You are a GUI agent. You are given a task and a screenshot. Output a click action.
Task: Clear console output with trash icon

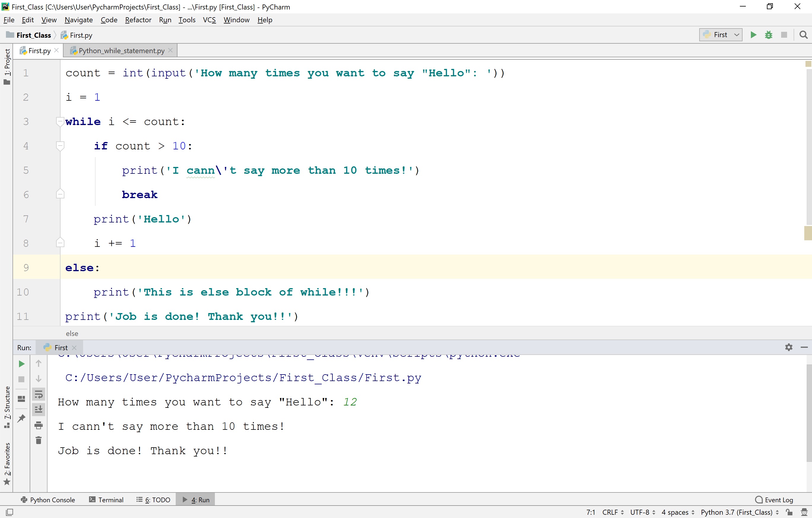[x=39, y=440]
